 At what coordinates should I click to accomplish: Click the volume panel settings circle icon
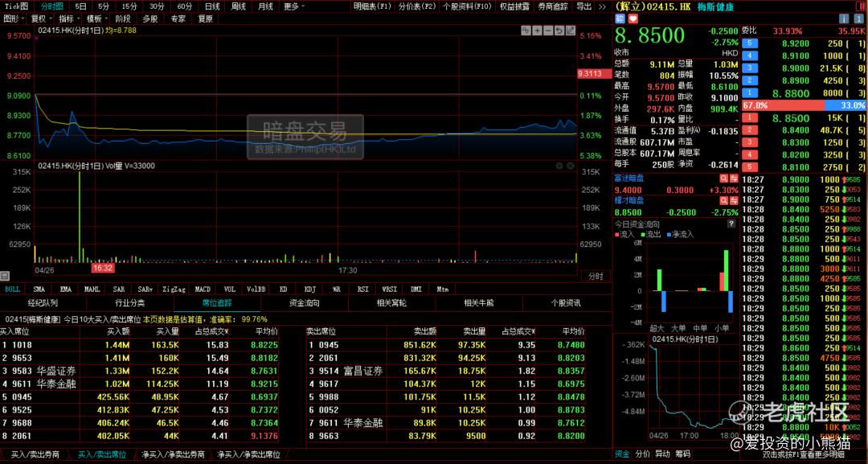point(559,166)
